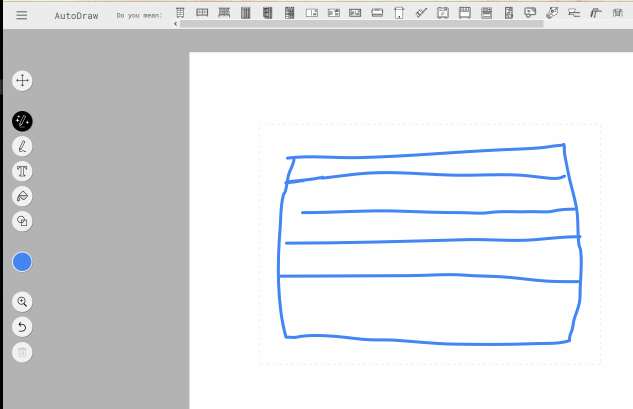Choose the jacket suggestion at far right
This screenshot has width=633, height=409.
[x=618, y=13]
